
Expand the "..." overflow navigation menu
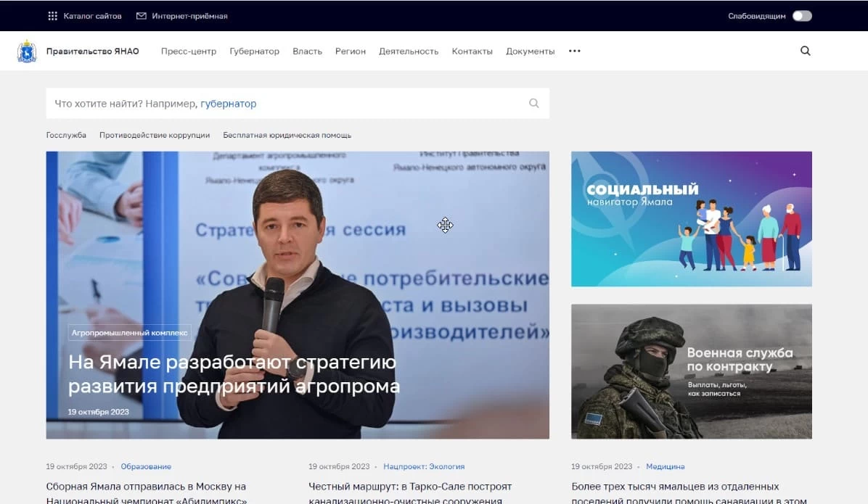point(574,51)
